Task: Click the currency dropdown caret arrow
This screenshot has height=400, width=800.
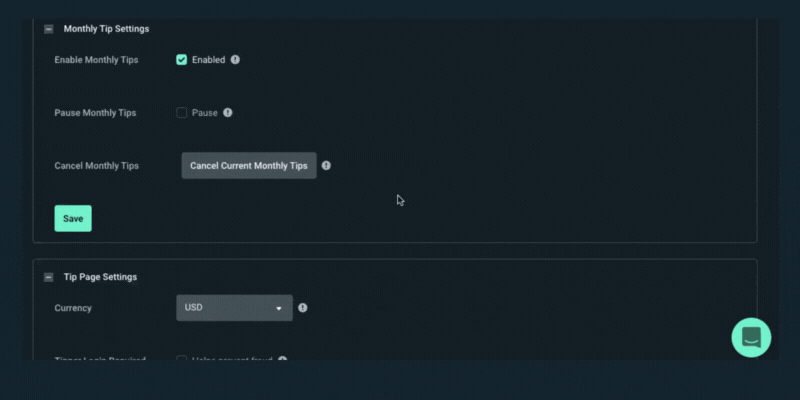Action: click(x=279, y=308)
